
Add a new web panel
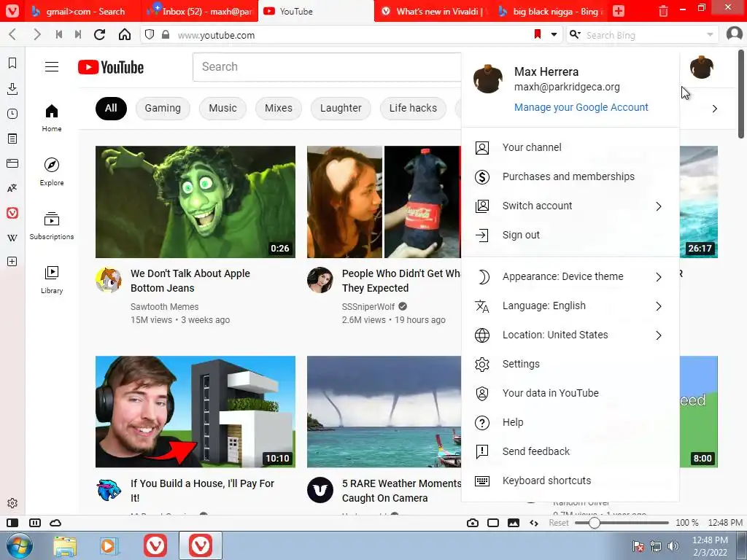point(12,262)
